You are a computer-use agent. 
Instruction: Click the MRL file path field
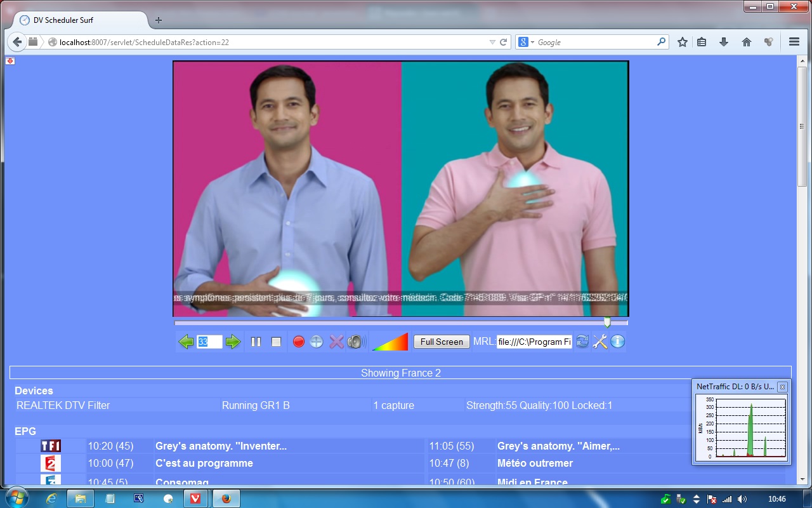(x=534, y=342)
